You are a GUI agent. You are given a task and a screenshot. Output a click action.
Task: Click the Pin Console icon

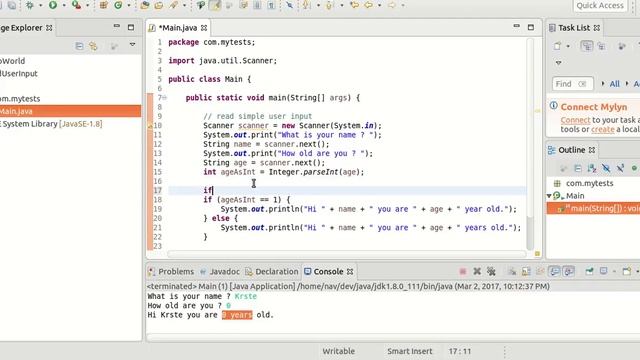(x=589, y=271)
